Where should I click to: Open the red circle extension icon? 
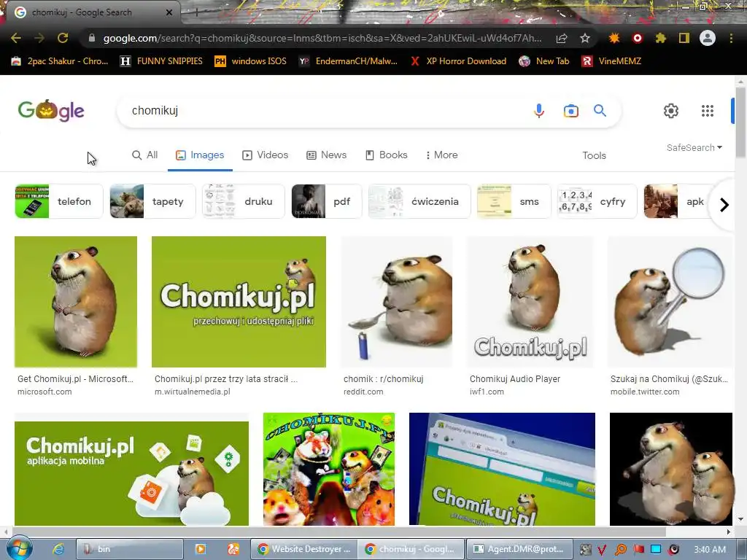[638, 38]
